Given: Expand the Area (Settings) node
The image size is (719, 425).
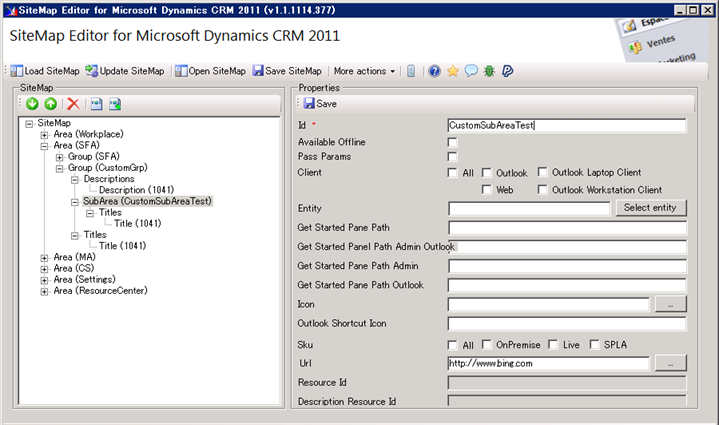Looking at the screenshot, I should pos(44,280).
